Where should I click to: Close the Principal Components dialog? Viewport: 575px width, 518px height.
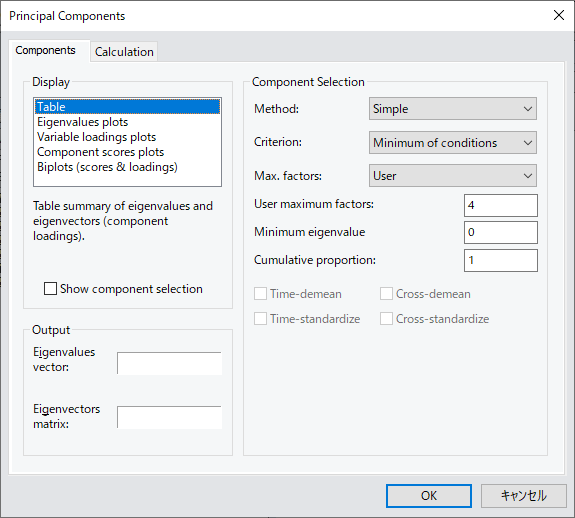pyautogui.click(x=558, y=15)
